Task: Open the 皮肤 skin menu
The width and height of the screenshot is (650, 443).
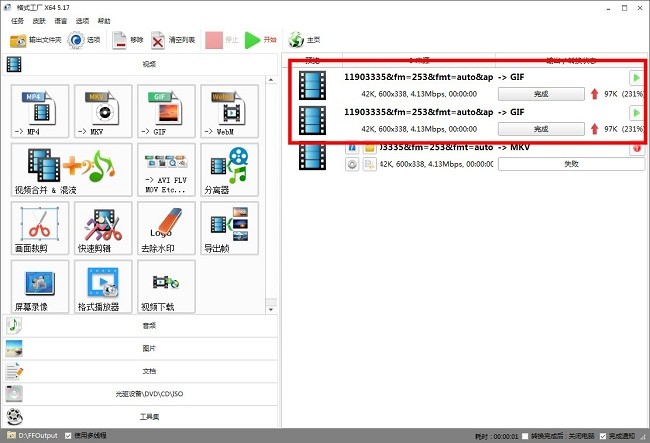Action: click(39, 21)
